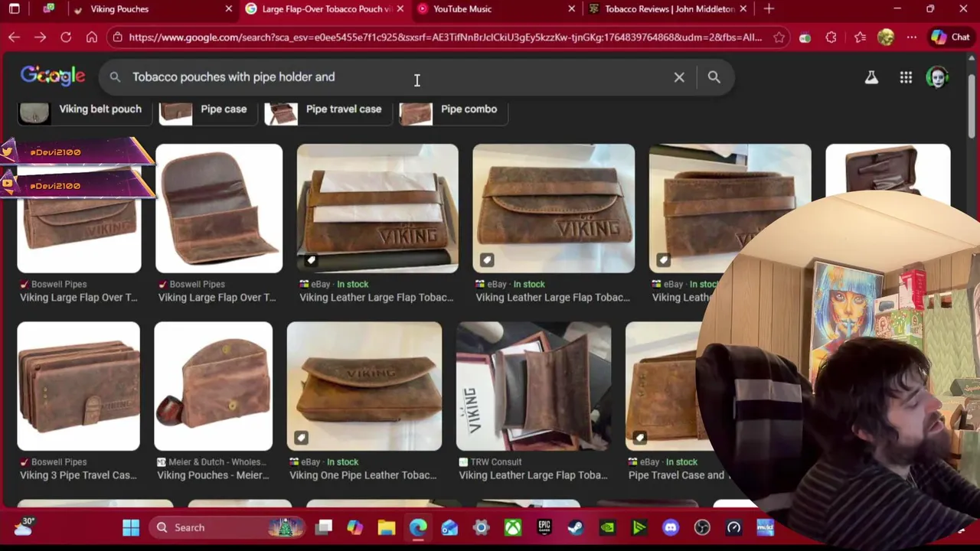
Task: Reload the current page
Action: point(66,37)
